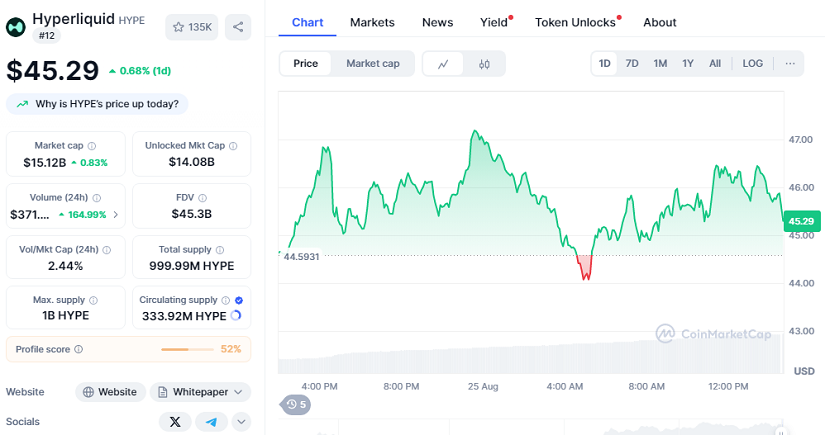825x435 pixels.
Task: Click the circulating supply progress ring
Action: [236, 316]
